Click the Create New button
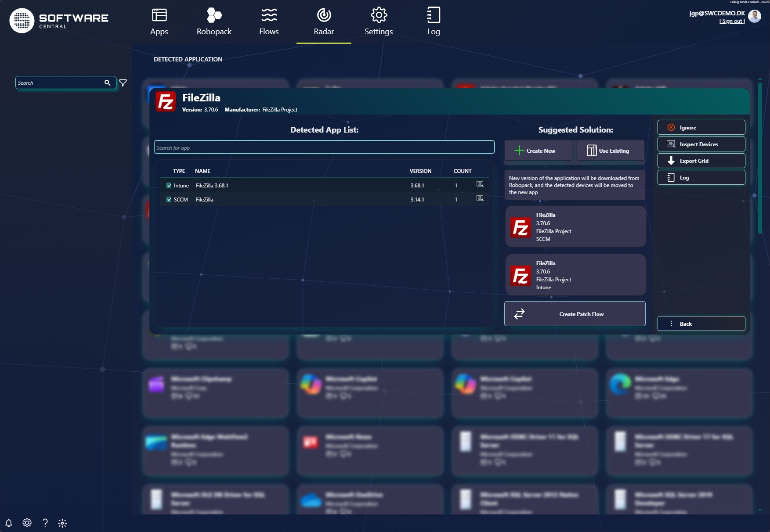 (538, 151)
